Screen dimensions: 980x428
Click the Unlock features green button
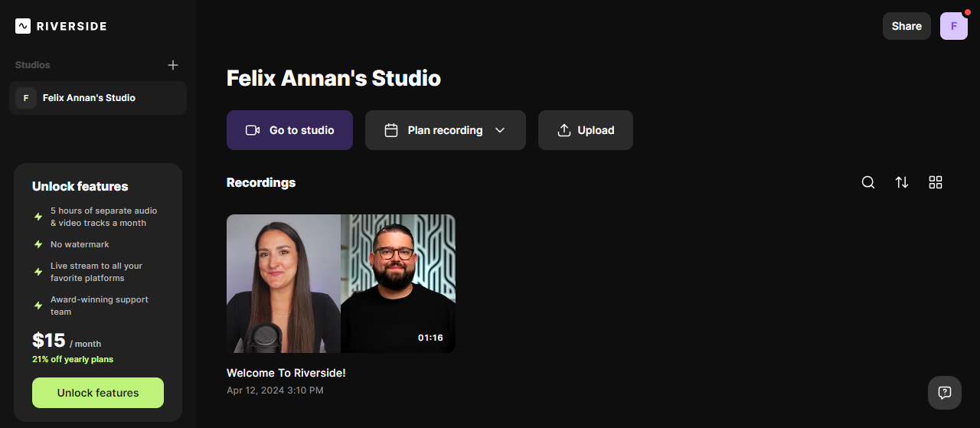click(x=98, y=393)
